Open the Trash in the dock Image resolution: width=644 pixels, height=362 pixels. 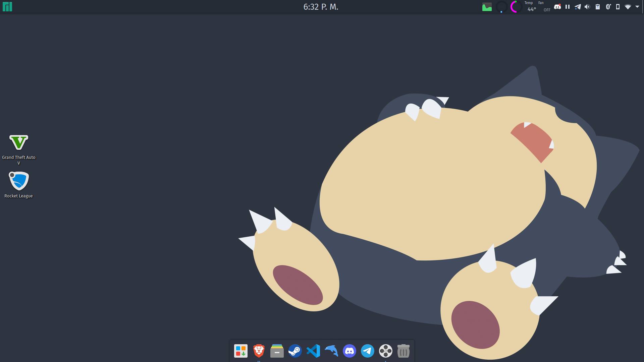pos(404,351)
